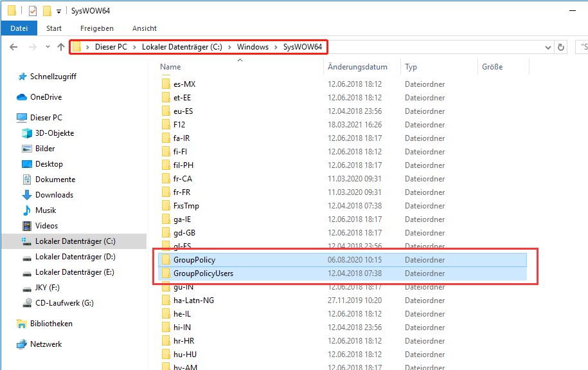Open the Datei menu tab
This screenshot has height=370, width=588.
[19, 28]
